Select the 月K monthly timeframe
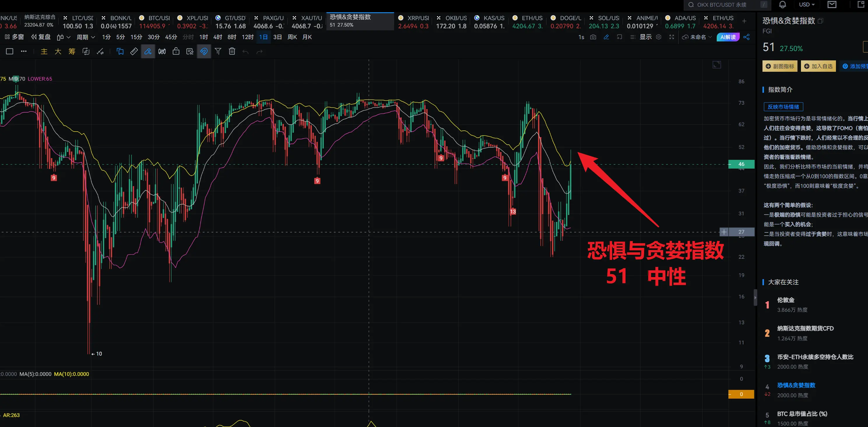868x427 pixels. point(307,37)
